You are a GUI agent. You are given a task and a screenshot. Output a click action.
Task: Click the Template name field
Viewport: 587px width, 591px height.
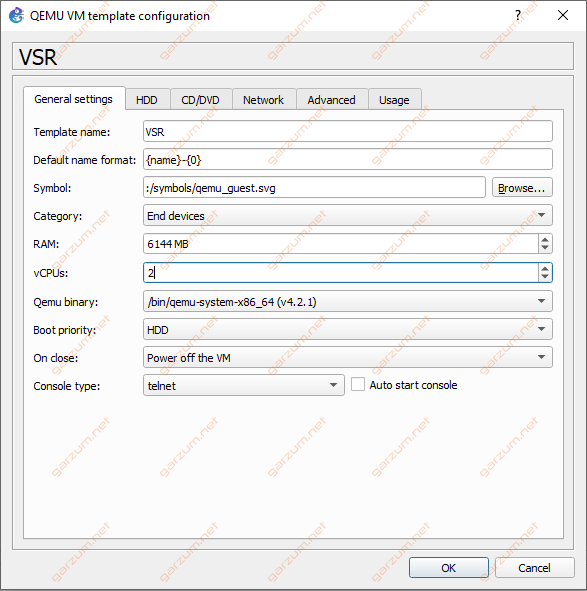point(348,132)
